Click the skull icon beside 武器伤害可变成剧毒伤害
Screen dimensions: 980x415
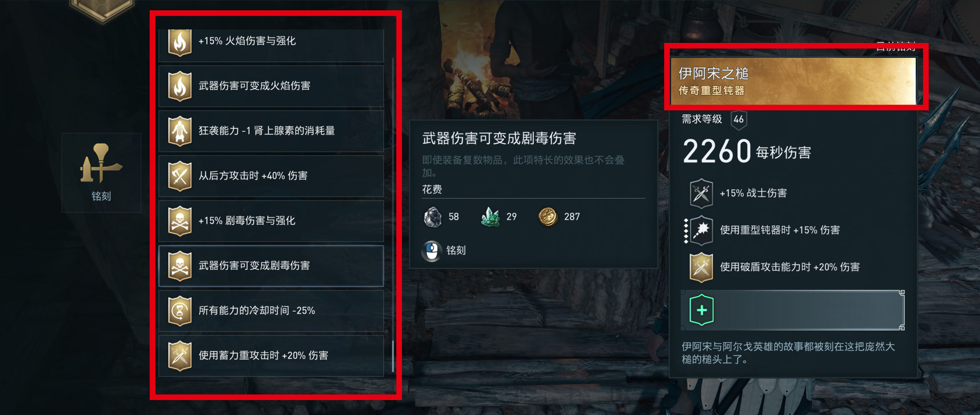pyautogui.click(x=180, y=266)
